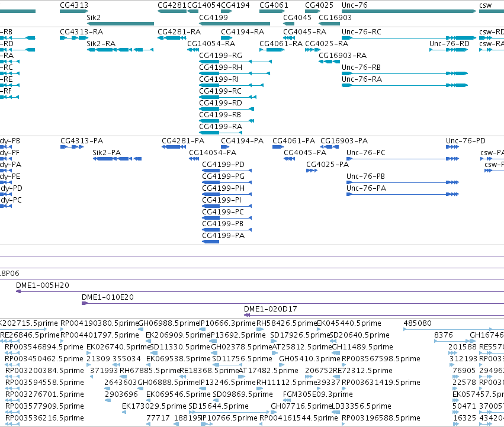Click EST RP004190380.5prime

point(99,323)
